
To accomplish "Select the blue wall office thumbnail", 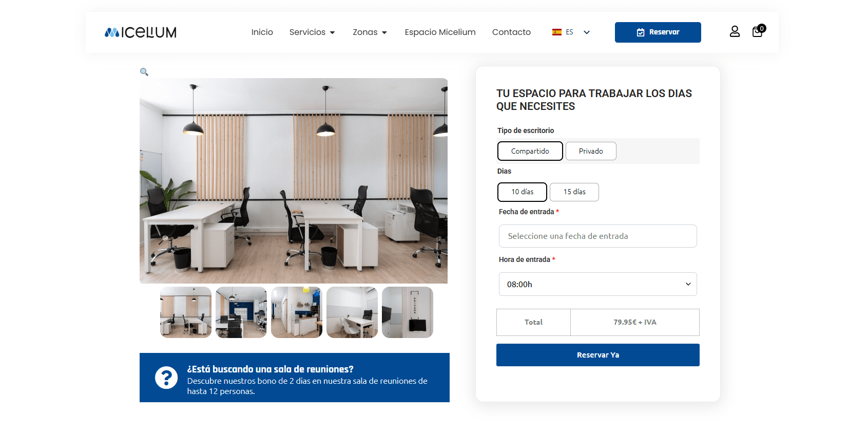I will coord(241,312).
